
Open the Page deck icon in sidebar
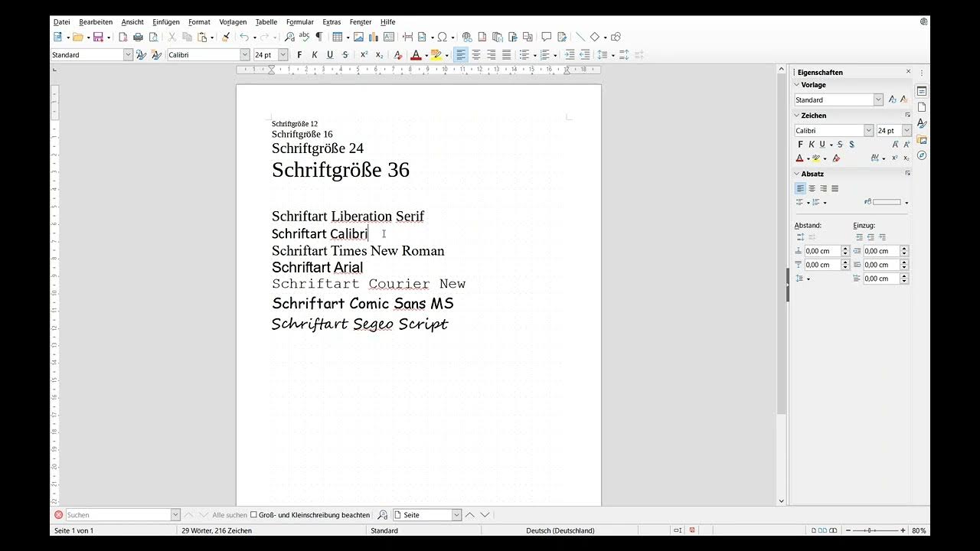[922, 107]
